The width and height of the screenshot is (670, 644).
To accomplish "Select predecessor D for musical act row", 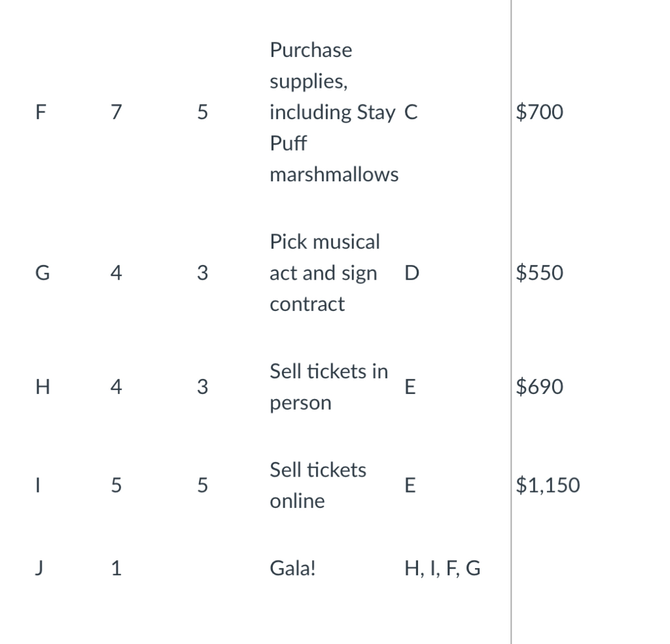I will [x=412, y=273].
